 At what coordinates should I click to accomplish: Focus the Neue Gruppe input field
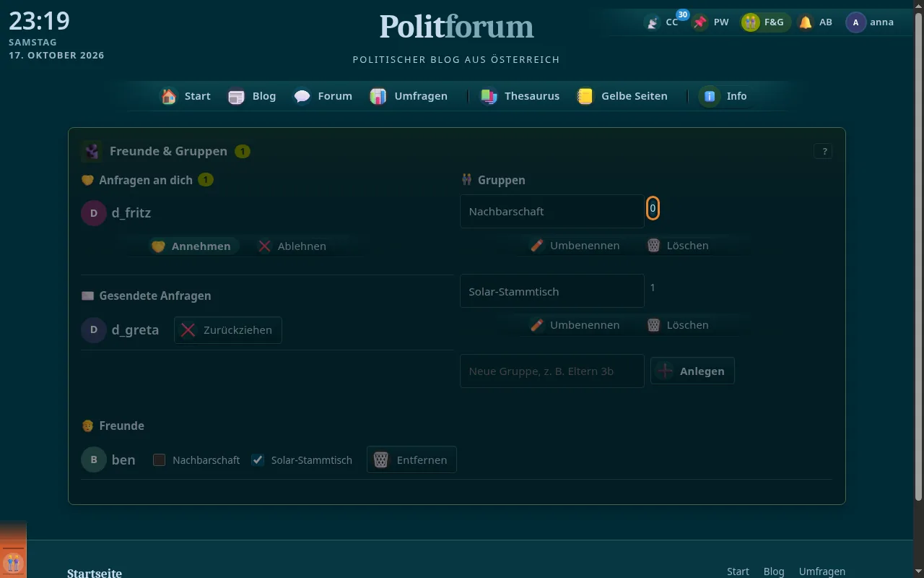[552, 371]
